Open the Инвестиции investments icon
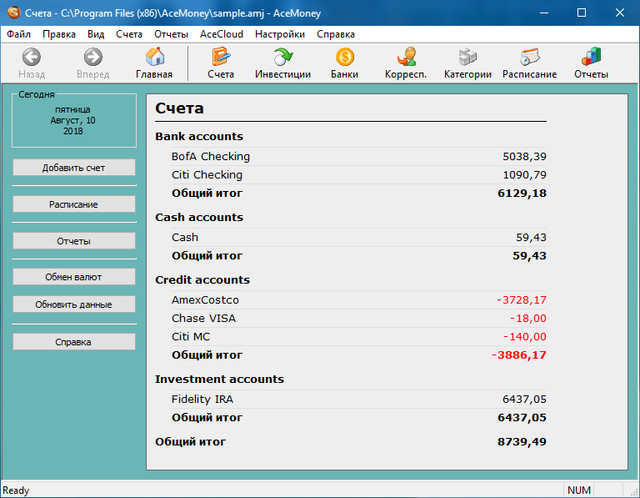 click(283, 58)
